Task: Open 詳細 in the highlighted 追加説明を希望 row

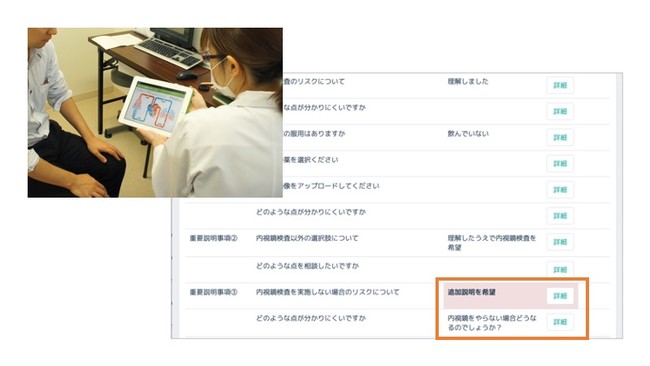Action: (560, 296)
